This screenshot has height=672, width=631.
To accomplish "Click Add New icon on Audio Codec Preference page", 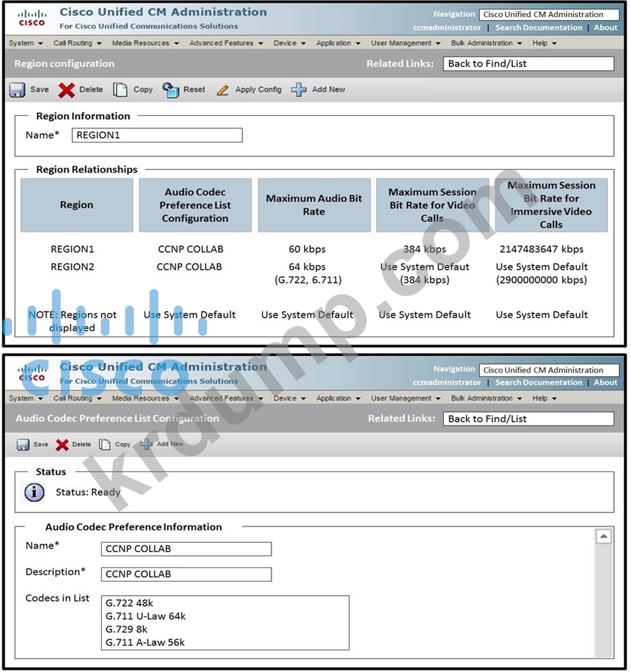I will 146,444.
